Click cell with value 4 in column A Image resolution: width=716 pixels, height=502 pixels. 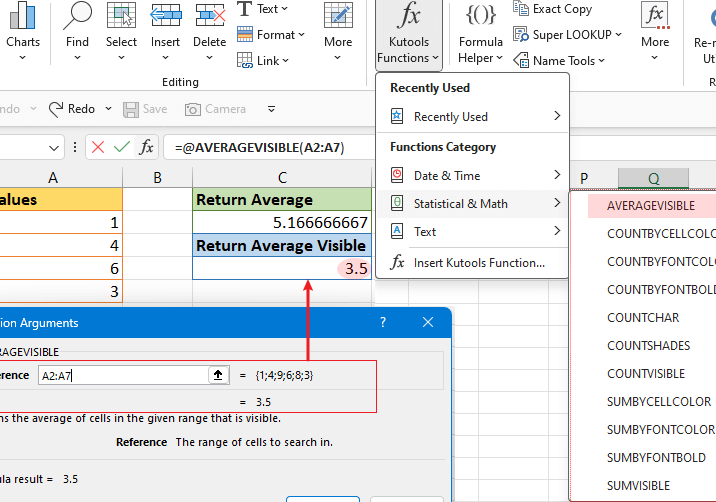point(61,245)
